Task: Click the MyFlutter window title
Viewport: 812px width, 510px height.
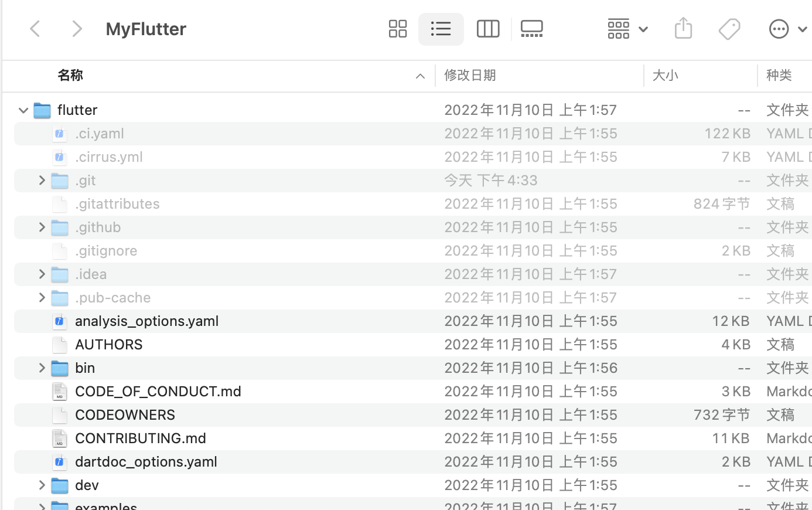Action: click(145, 29)
